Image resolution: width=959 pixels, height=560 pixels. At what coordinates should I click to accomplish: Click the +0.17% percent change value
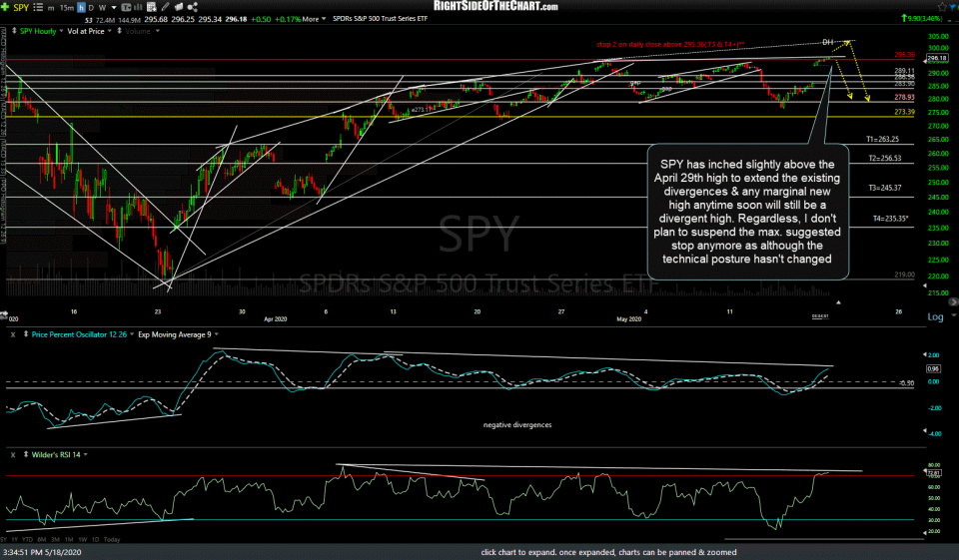[x=288, y=19]
